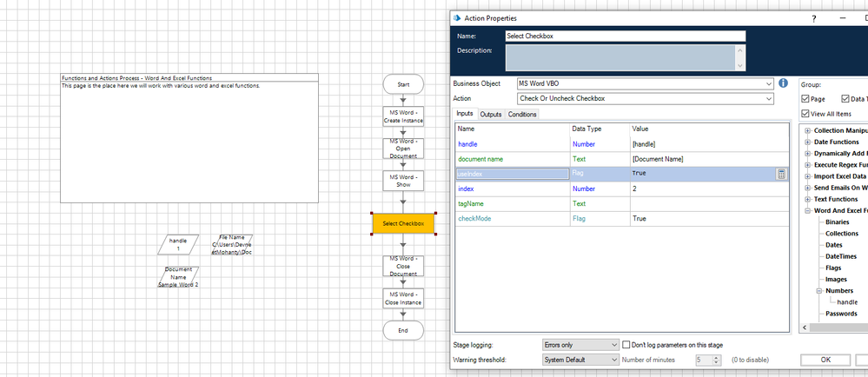The width and height of the screenshot is (868, 377).
Task: Select the Document Name data item
Action: (x=178, y=276)
